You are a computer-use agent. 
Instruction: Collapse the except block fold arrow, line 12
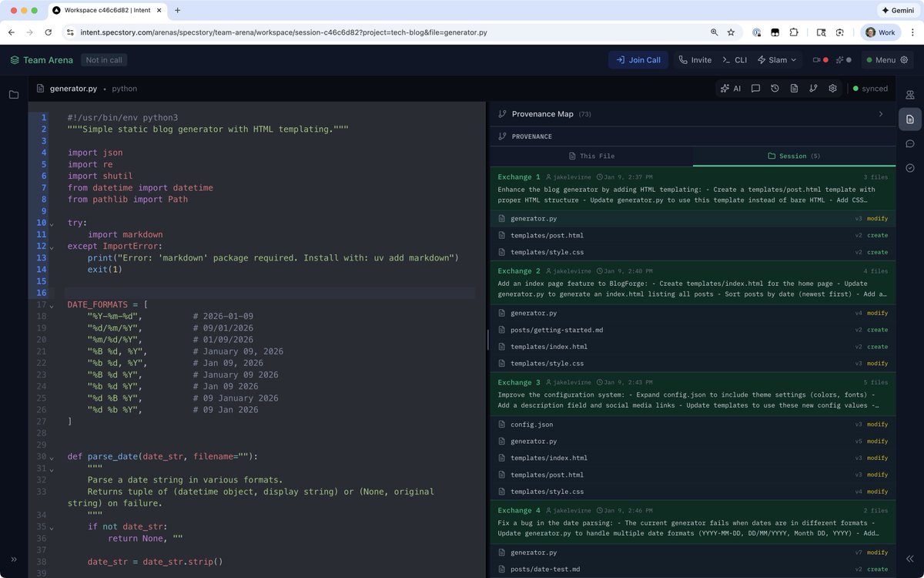click(52, 247)
